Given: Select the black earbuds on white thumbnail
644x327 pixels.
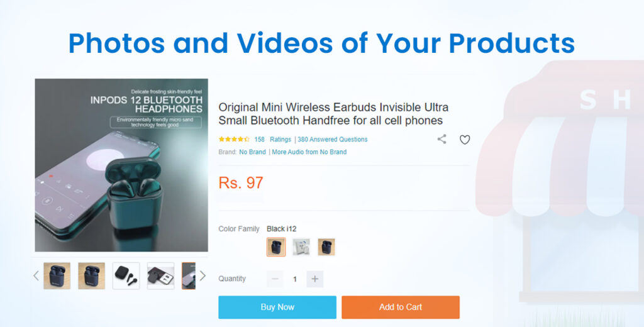Looking at the screenshot, I should coord(126,275).
